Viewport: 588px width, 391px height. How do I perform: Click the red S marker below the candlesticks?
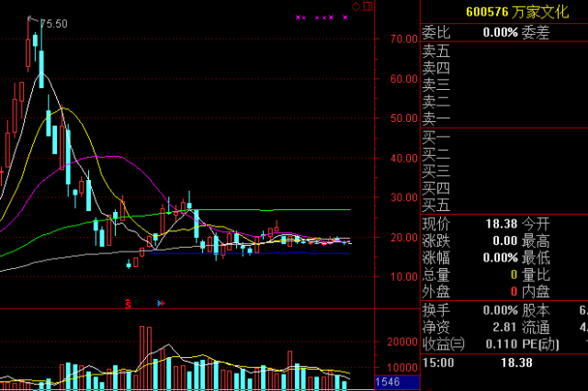tap(129, 301)
